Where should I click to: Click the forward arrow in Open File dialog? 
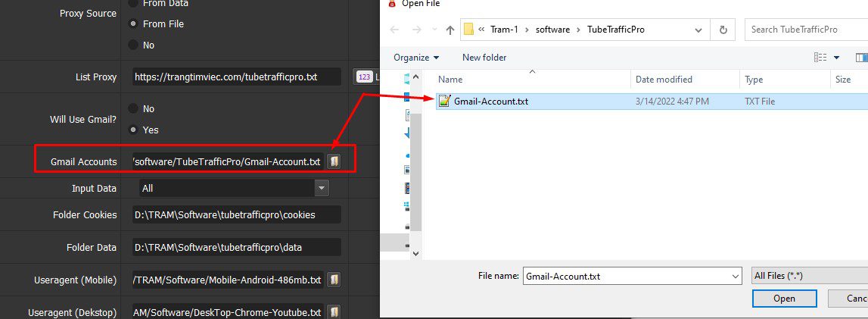tap(417, 30)
